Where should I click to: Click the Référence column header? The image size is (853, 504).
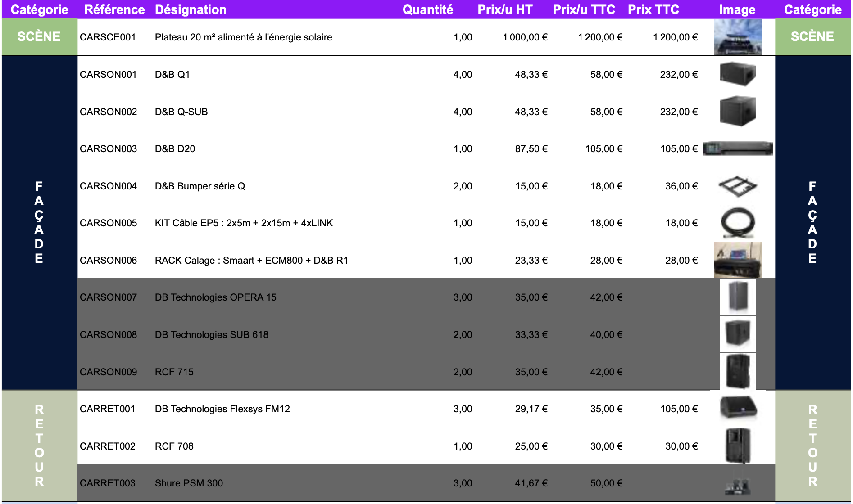click(114, 9)
